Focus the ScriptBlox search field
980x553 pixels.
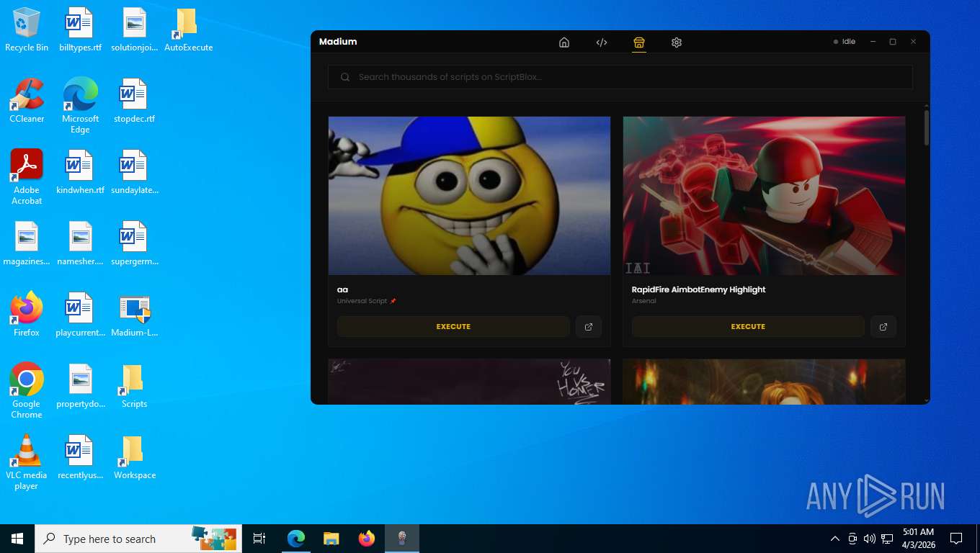pos(620,77)
